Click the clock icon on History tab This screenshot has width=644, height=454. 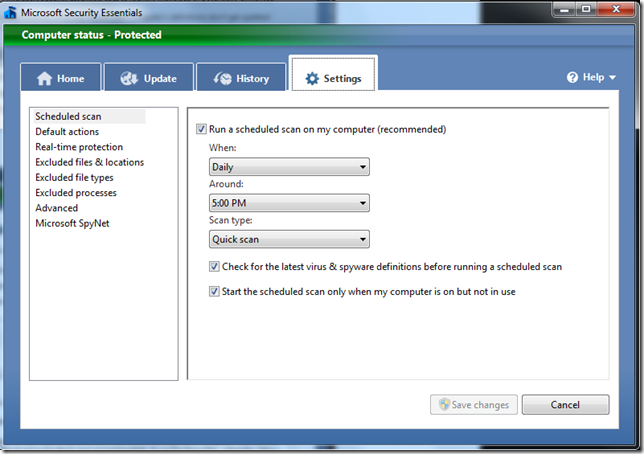[223, 78]
